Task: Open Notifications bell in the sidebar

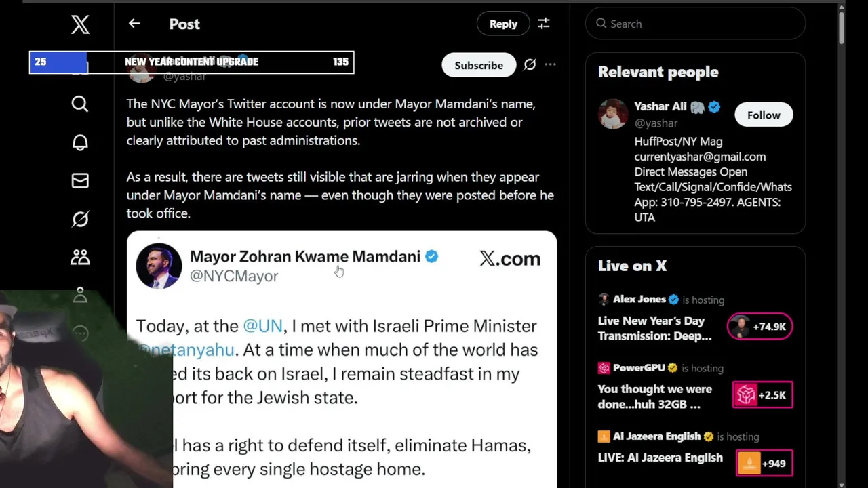Action: click(x=80, y=142)
